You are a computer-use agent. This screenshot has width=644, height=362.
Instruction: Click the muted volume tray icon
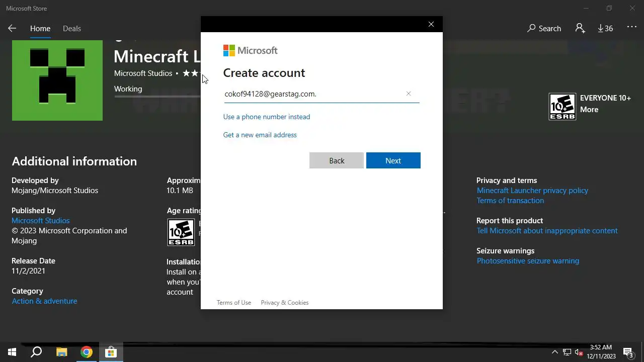point(579,352)
